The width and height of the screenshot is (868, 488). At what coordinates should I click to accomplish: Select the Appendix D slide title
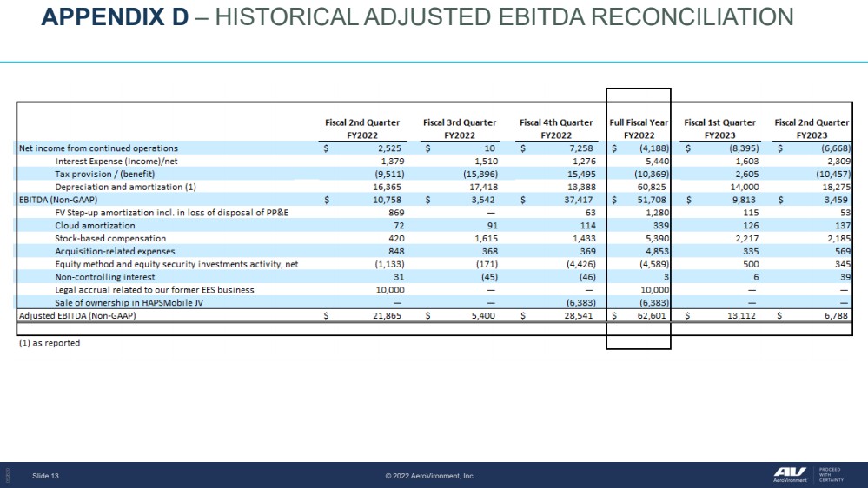coord(417,16)
